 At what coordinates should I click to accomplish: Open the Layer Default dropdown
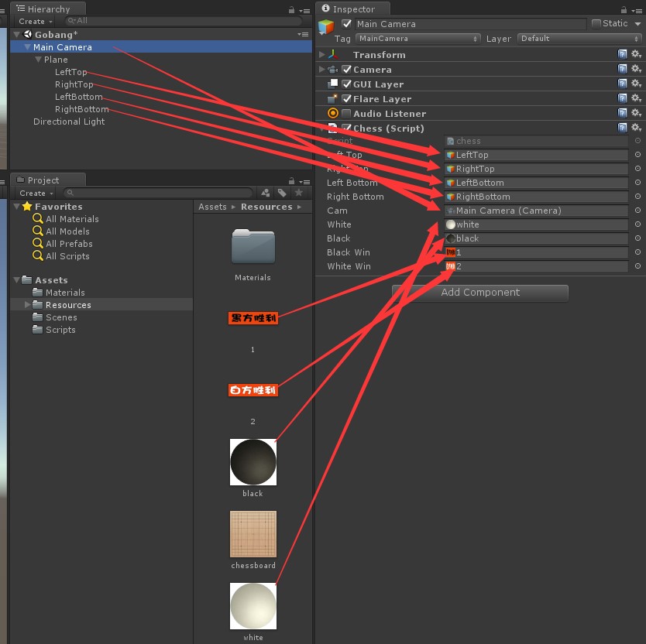pyautogui.click(x=579, y=39)
